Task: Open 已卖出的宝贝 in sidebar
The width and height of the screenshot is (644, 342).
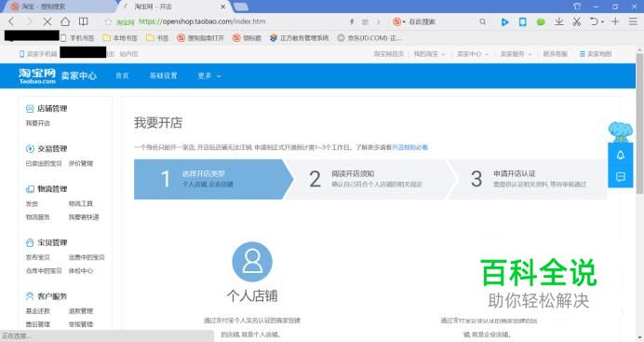Action: click(x=44, y=164)
